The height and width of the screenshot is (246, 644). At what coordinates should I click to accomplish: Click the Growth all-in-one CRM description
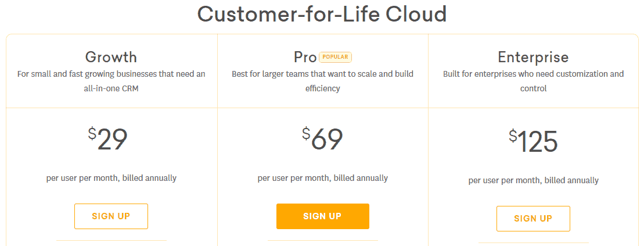point(111,81)
